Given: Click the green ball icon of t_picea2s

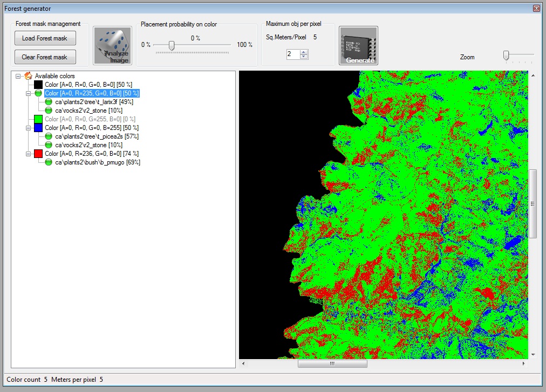Looking at the screenshot, I should click(49, 136).
